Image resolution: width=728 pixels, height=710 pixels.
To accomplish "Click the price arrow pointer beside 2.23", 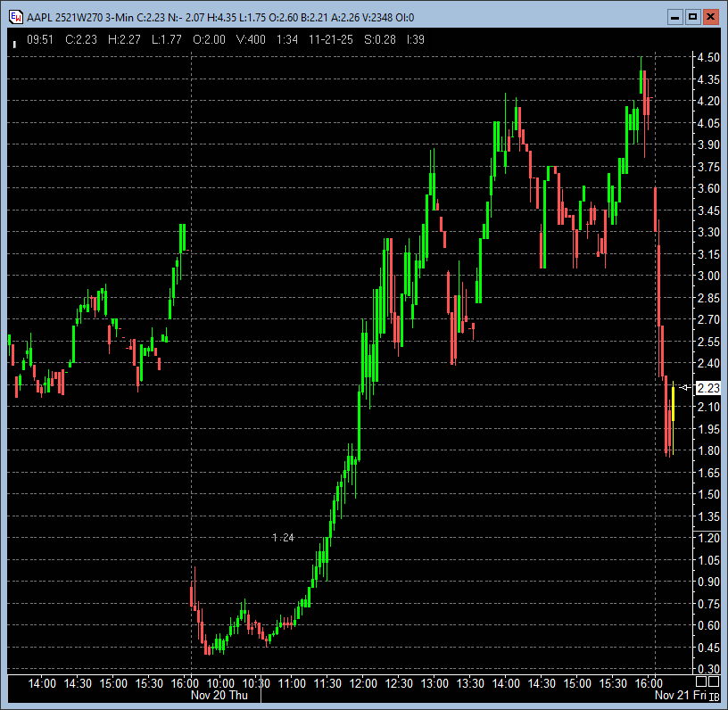I will [684, 387].
